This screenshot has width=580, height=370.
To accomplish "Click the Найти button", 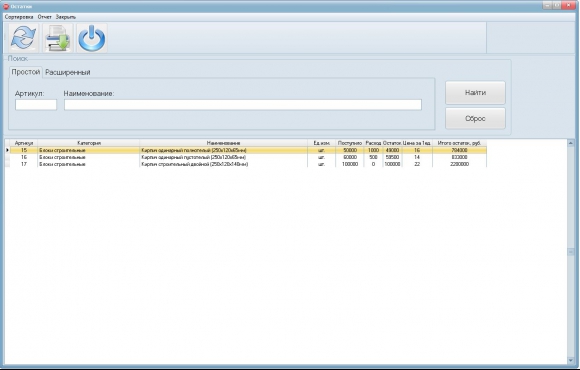I will point(475,92).
